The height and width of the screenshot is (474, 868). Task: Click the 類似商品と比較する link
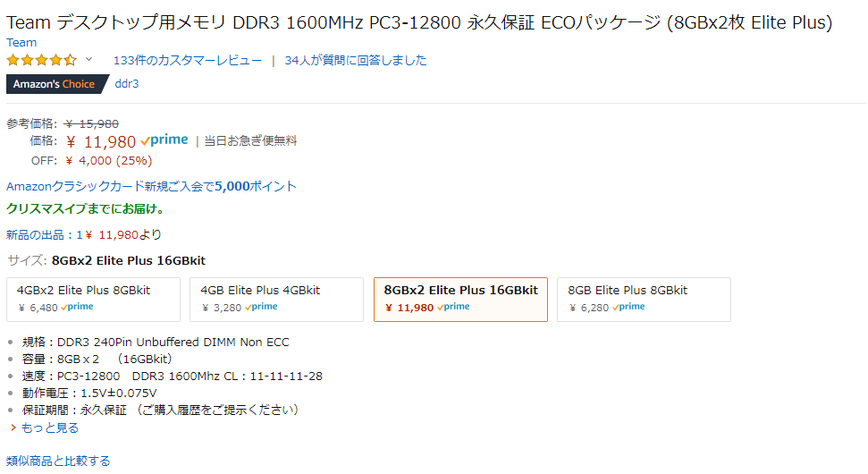click(58, 461)
